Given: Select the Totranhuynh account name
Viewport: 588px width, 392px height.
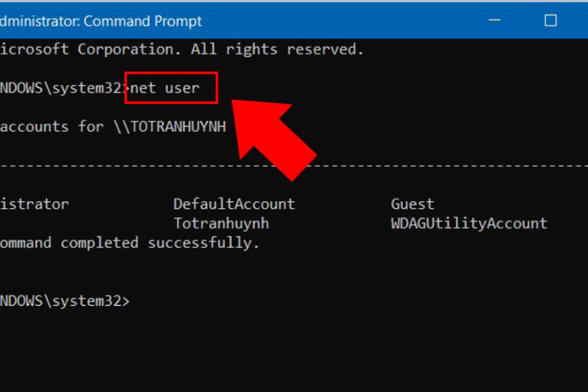Looking at the screenshot, I should point(221,223).
